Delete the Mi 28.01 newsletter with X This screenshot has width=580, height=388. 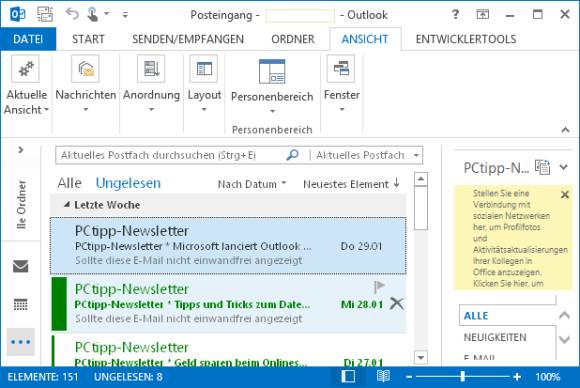point(397,304)
